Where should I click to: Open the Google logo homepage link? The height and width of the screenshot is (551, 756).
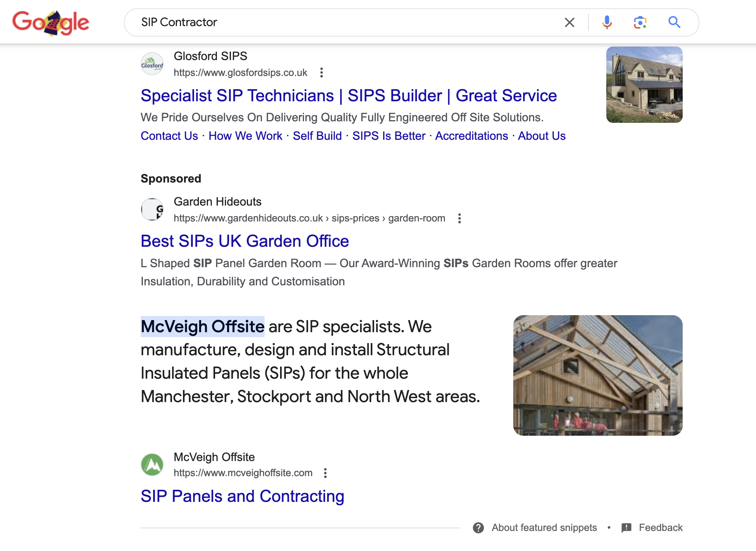click(x=51, y=23)
